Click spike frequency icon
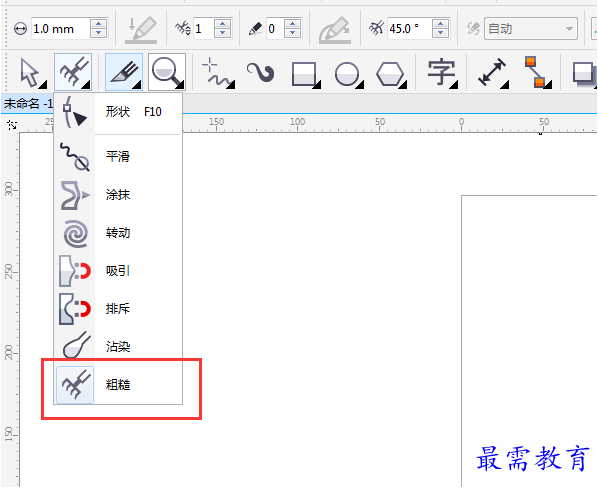This screenshot has width=598, height=490. [183, 29]
